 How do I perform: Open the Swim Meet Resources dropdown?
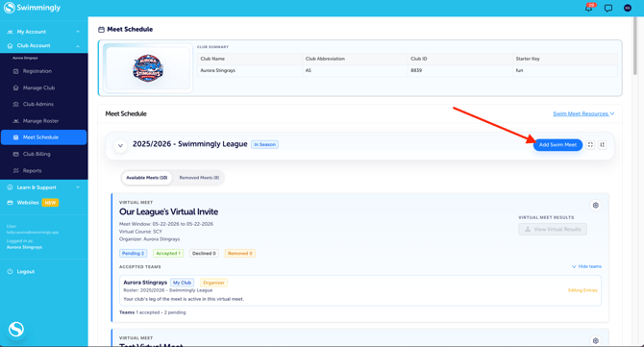[583, 113]
